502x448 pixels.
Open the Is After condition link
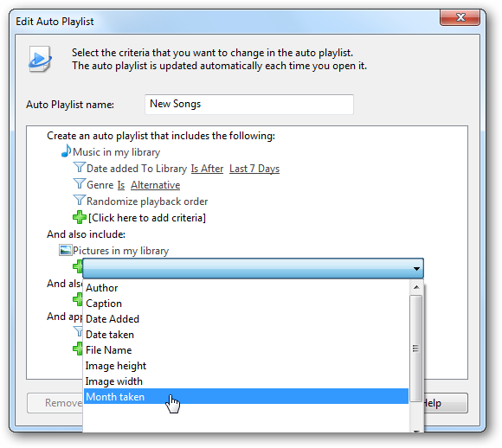tap(207, 169)
